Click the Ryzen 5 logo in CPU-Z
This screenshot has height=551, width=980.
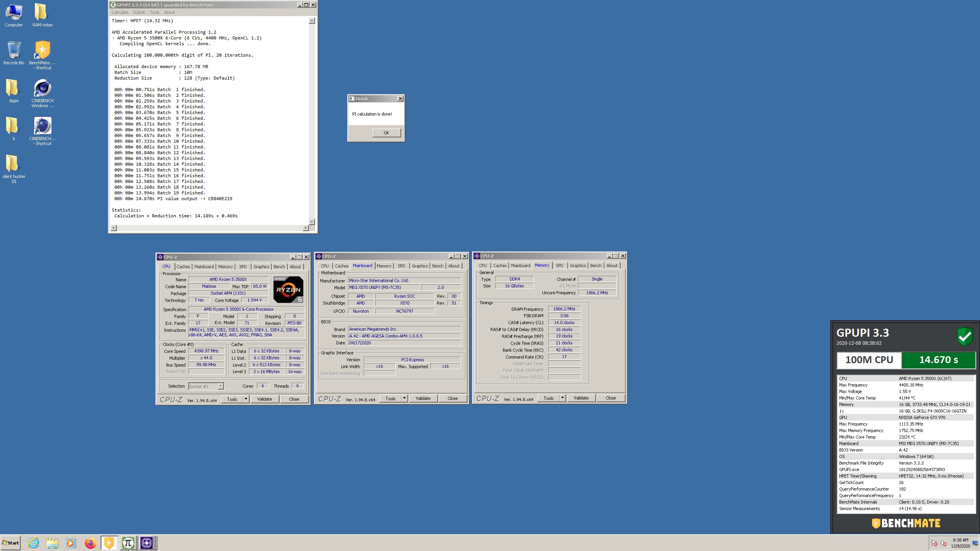288,290
